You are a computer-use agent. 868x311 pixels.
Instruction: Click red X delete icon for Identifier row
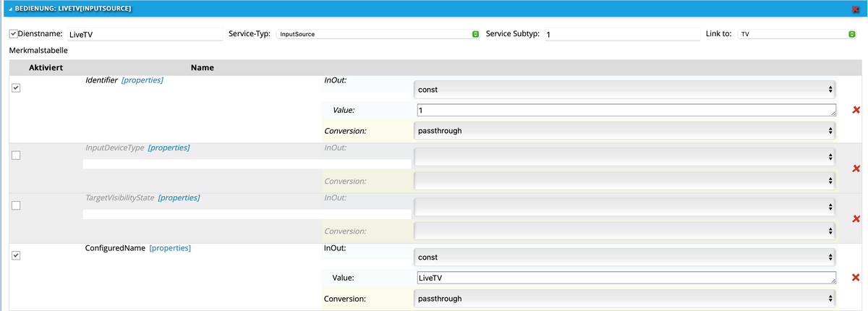(x=856, y=110)
